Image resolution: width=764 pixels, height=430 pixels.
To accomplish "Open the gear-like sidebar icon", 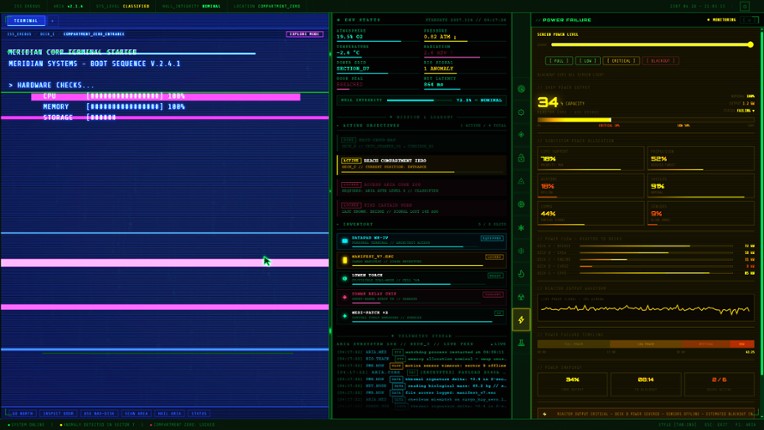I will [x=521, y=112].
